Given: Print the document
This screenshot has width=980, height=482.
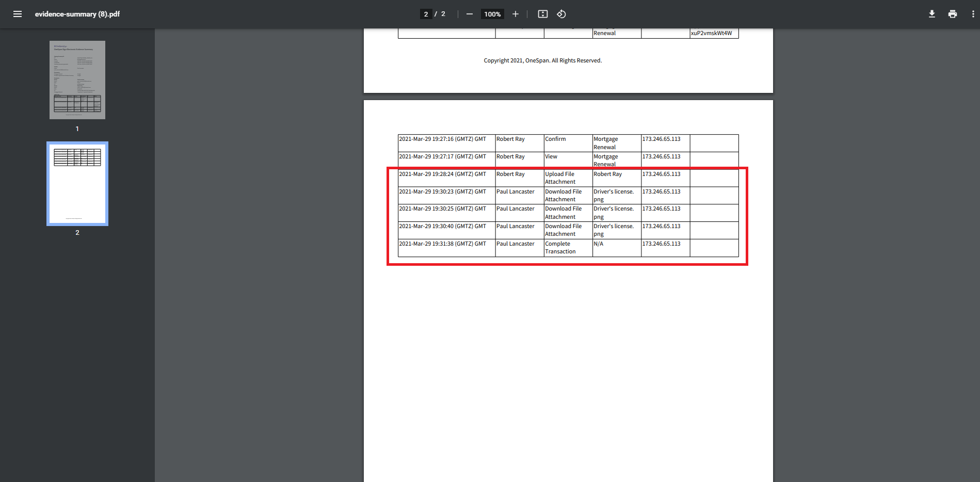Looking at the screenshot, I should pos(953,14).
